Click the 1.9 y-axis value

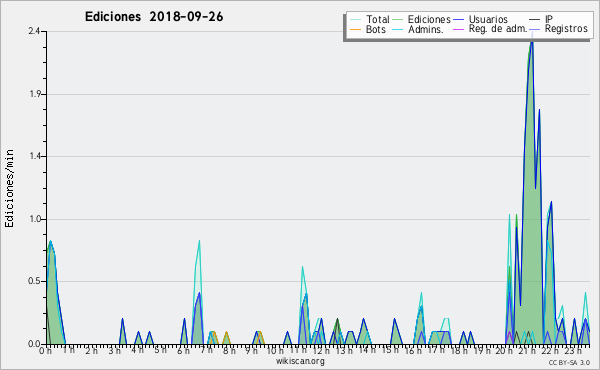coord(35,94)
